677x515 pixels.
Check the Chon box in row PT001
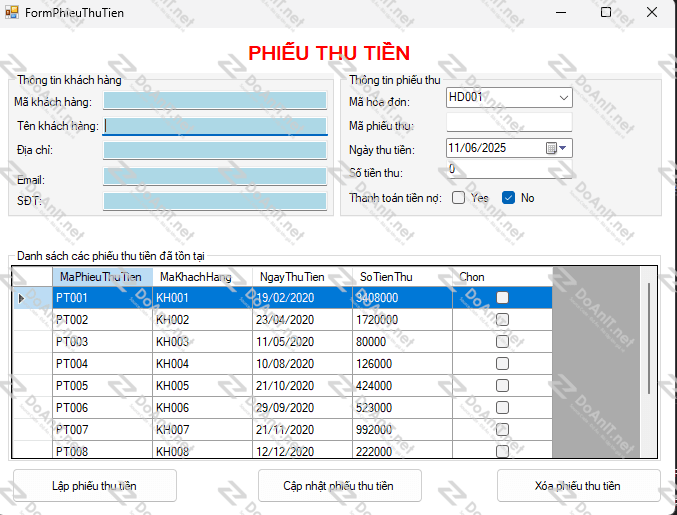[502, 297]
